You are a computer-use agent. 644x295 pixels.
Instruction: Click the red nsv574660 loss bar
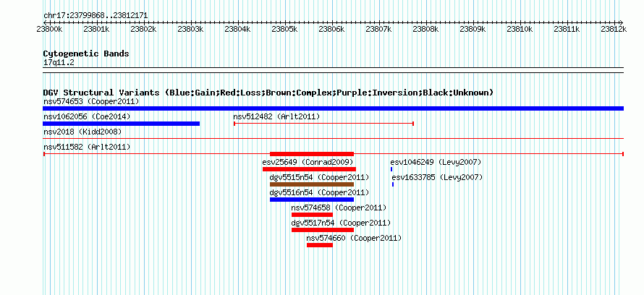320,245
